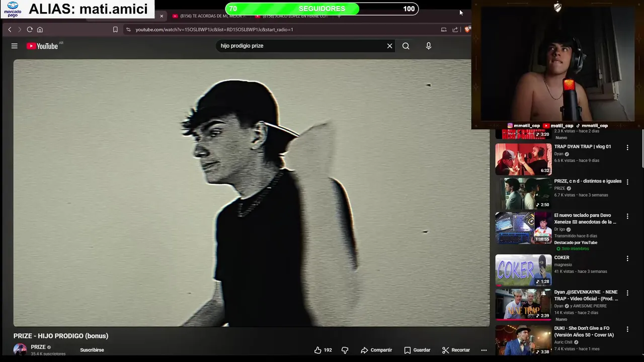Viewport: 644px width, 362px height.
Task: Open 'TRAP DYAN TRAP | vlog 01' title
Action: point(583,147)
